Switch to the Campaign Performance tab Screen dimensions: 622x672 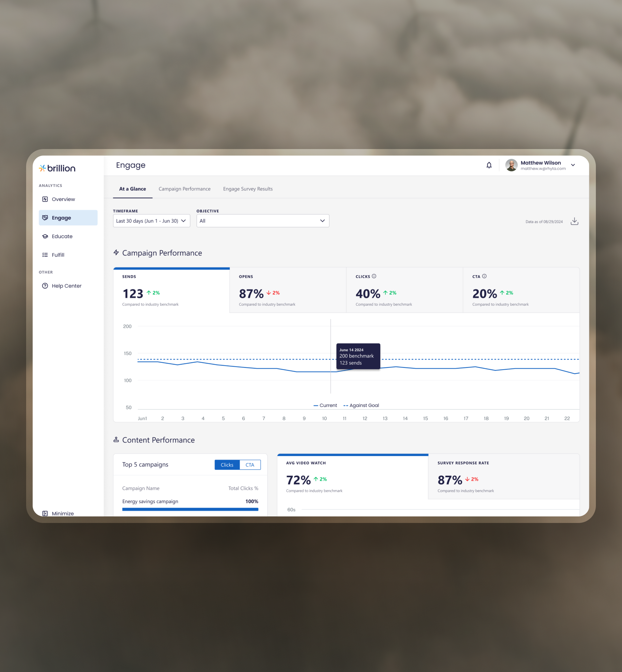(185, 189)
